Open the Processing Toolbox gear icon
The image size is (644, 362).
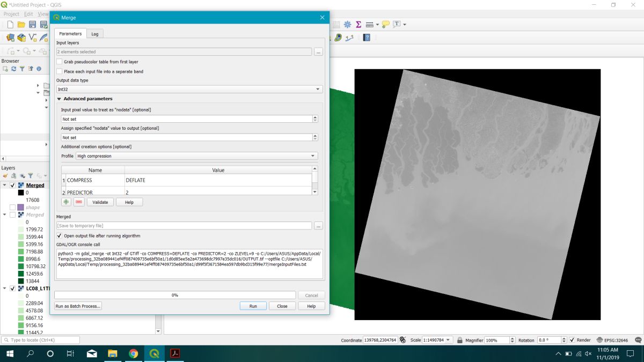pos(347,24)
